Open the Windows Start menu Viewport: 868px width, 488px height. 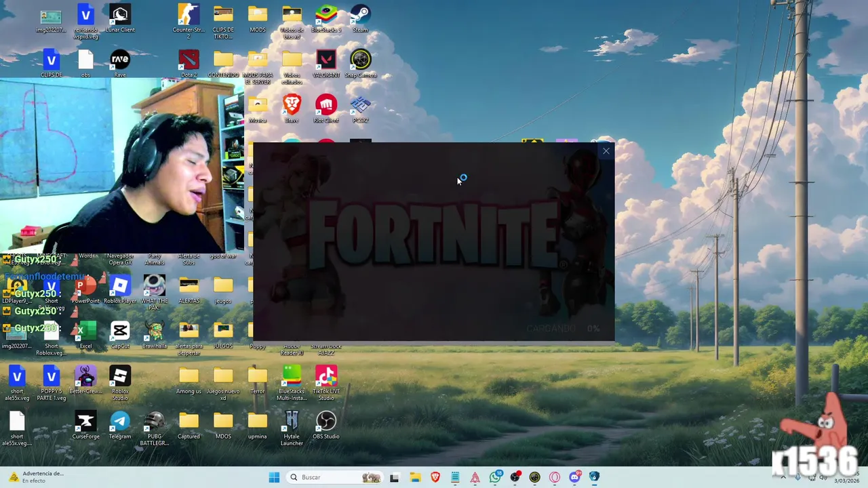[274, 477]
